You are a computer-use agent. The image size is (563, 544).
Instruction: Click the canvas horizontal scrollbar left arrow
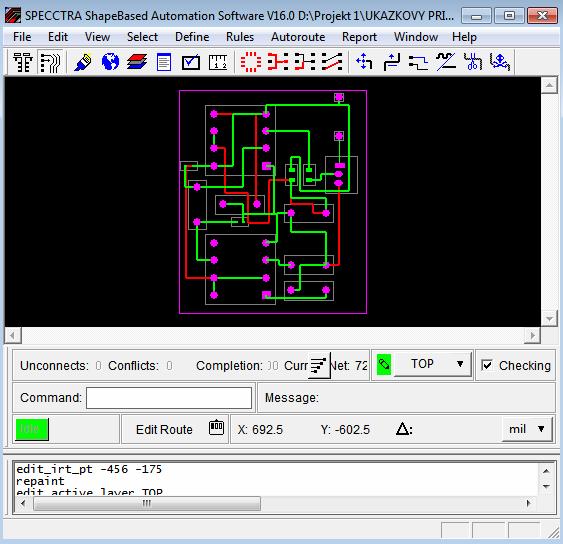(13, 336)
